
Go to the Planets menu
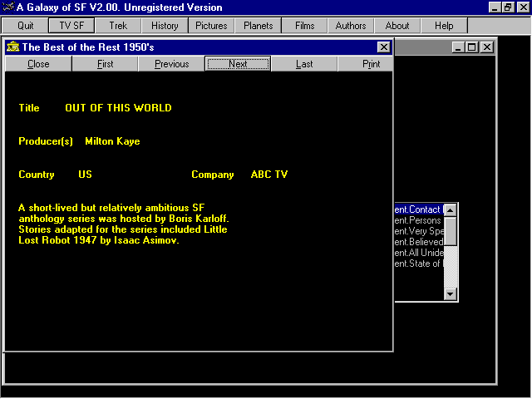click(258, 26)
